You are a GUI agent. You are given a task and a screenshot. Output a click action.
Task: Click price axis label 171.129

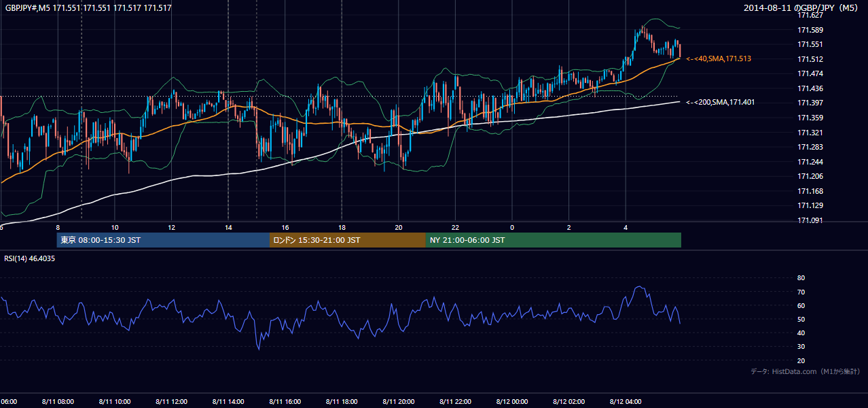tap(810, 205)
